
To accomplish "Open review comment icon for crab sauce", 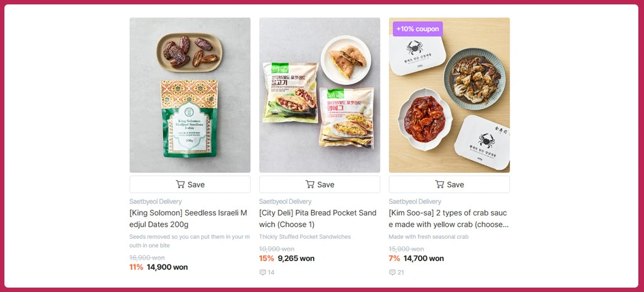I will coord(392,273).
